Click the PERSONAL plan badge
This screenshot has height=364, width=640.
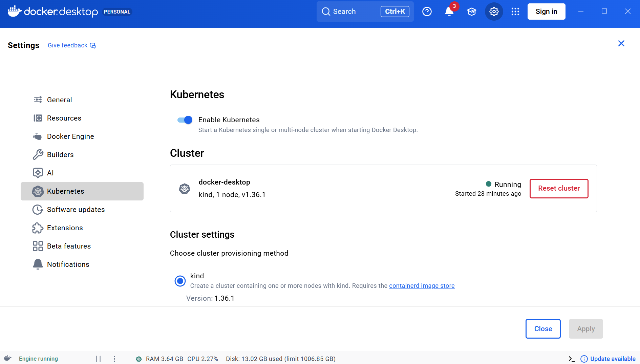tap(117, 12)
